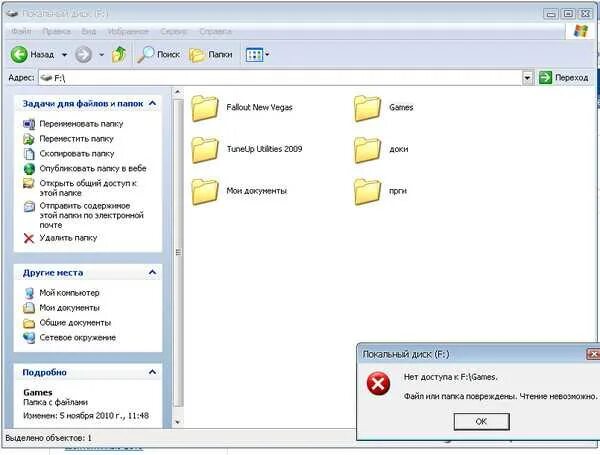Toggle the Папки folders pane
Image resolution: width=600 pixels, height=455 pixels.
(211, 55)
